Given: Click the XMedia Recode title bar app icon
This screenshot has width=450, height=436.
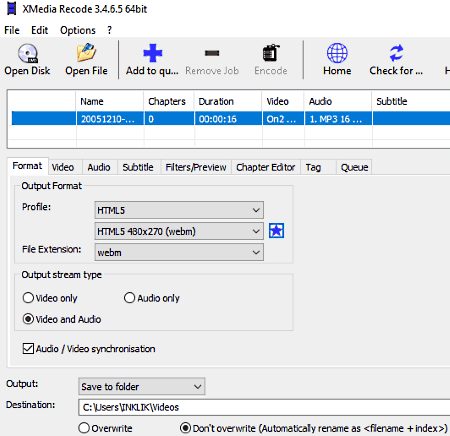Looking at the screenshot, I should click(12, 8).
